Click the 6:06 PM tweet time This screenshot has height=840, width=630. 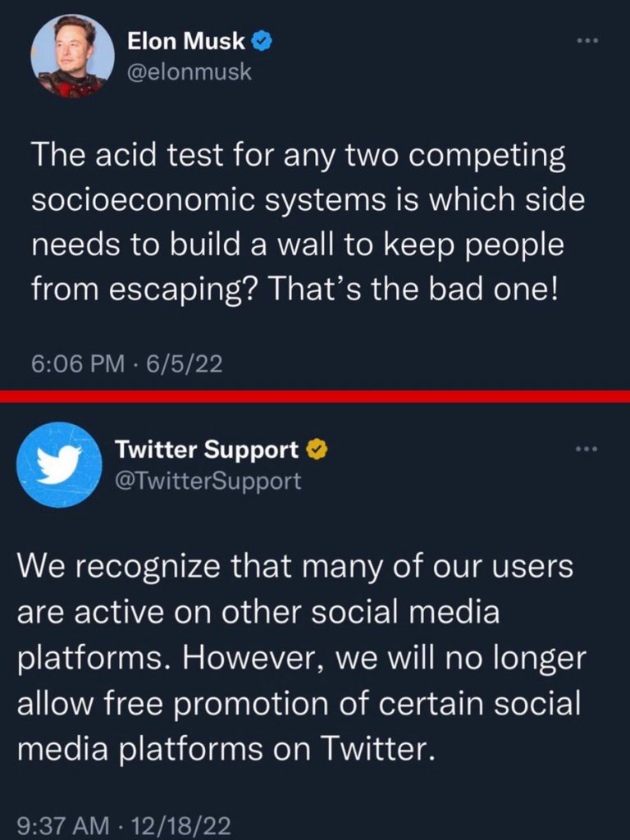point(77,363)
